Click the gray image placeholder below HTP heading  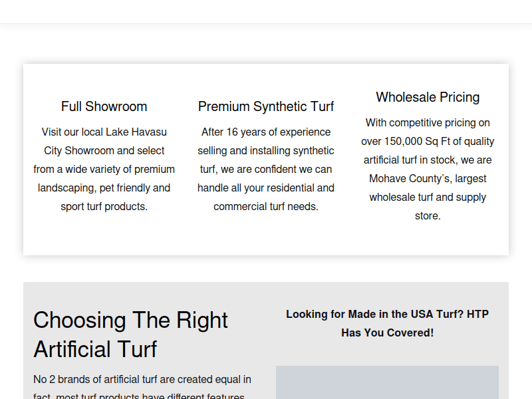(x=387, y=382)
